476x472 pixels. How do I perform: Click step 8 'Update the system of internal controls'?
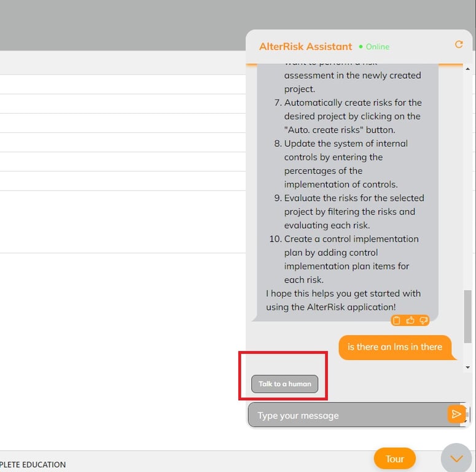click(x=341, y=164)
